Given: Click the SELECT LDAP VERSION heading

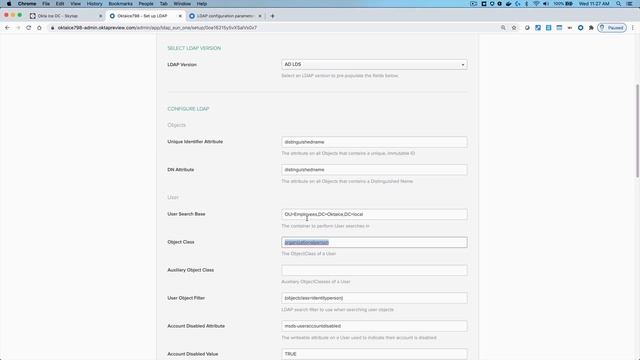Looking at the screenshot, I should 194,48.
